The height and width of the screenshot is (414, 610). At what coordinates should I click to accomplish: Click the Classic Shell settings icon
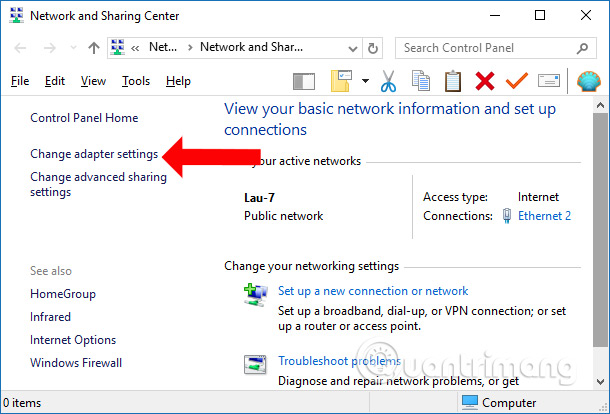click(589, 81)
